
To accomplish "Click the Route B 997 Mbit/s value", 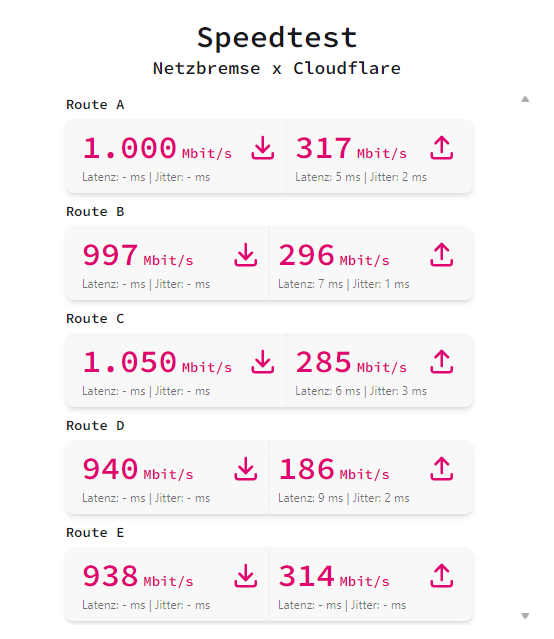I will click(x=138, y=256).
